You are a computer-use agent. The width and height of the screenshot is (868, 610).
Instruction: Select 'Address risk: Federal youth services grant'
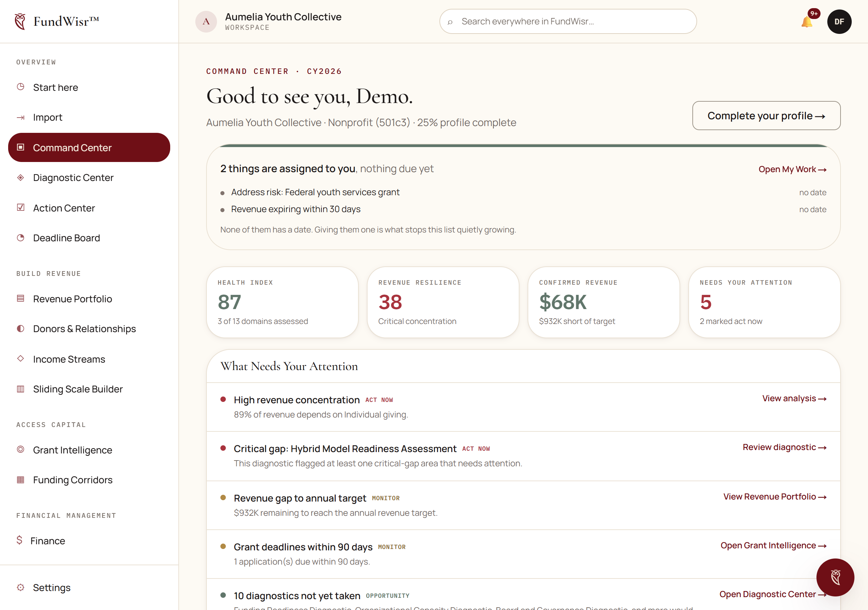(315, 192)
